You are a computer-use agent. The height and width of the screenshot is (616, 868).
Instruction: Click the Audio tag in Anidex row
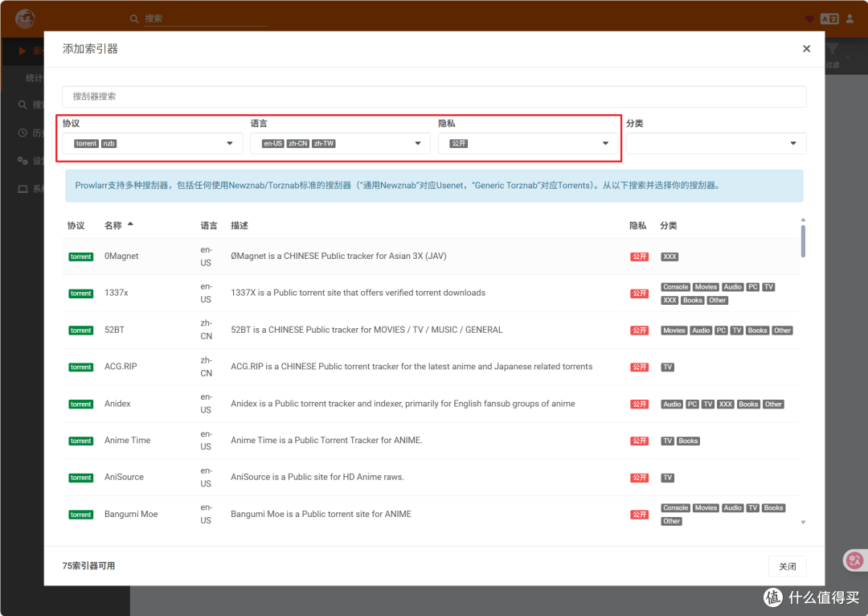(672, 405)
